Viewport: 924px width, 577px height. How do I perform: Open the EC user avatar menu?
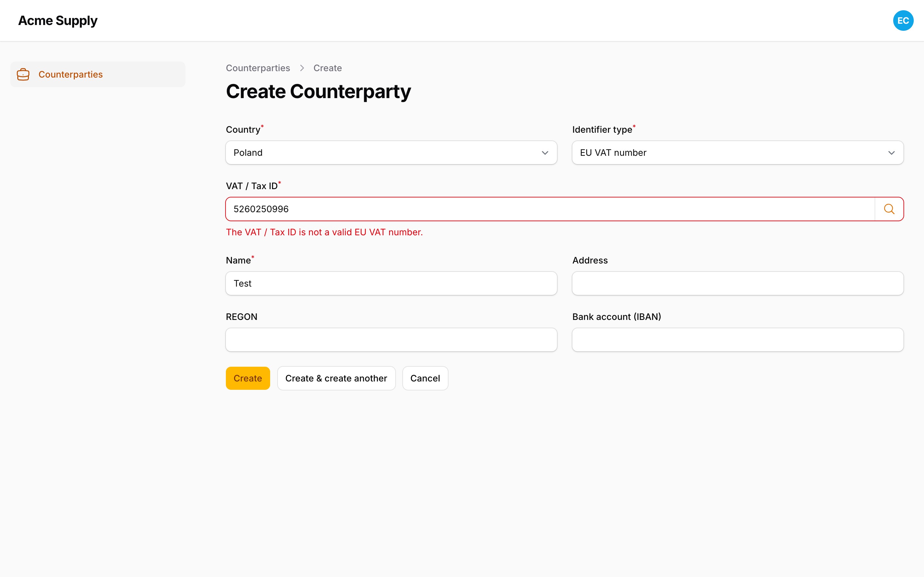903,21
